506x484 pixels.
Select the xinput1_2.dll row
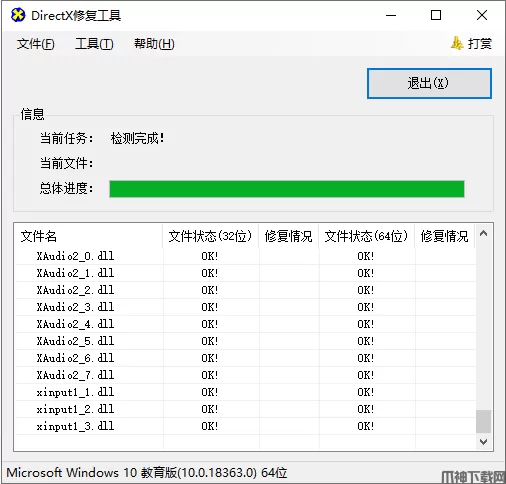(245, 409)
